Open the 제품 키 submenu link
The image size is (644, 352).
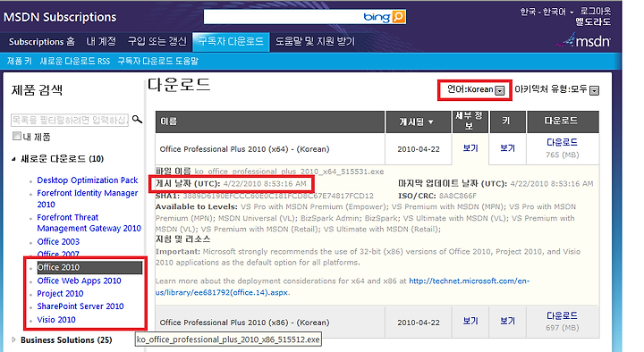coord(20,61)
